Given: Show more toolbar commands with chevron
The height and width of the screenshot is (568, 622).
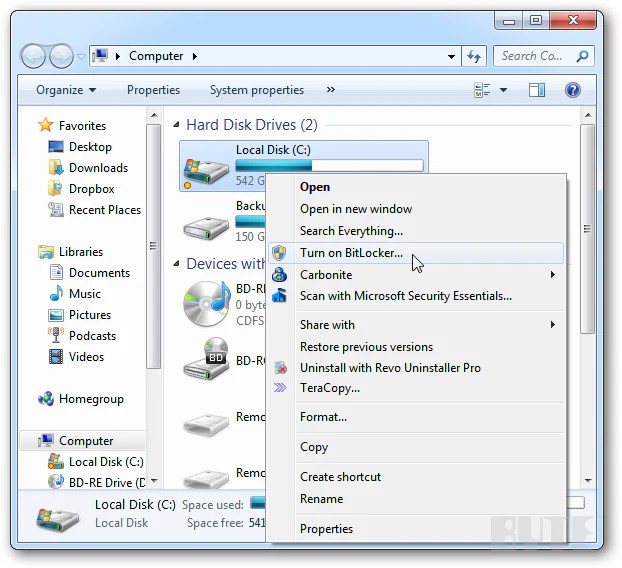Looking at the screenshot, I should pos(330,90).
